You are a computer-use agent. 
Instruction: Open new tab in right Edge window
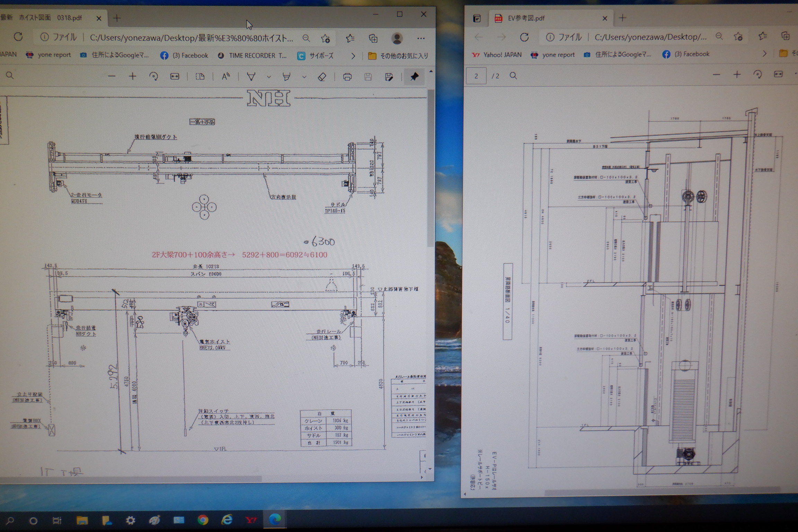click(x=622, y=18)
